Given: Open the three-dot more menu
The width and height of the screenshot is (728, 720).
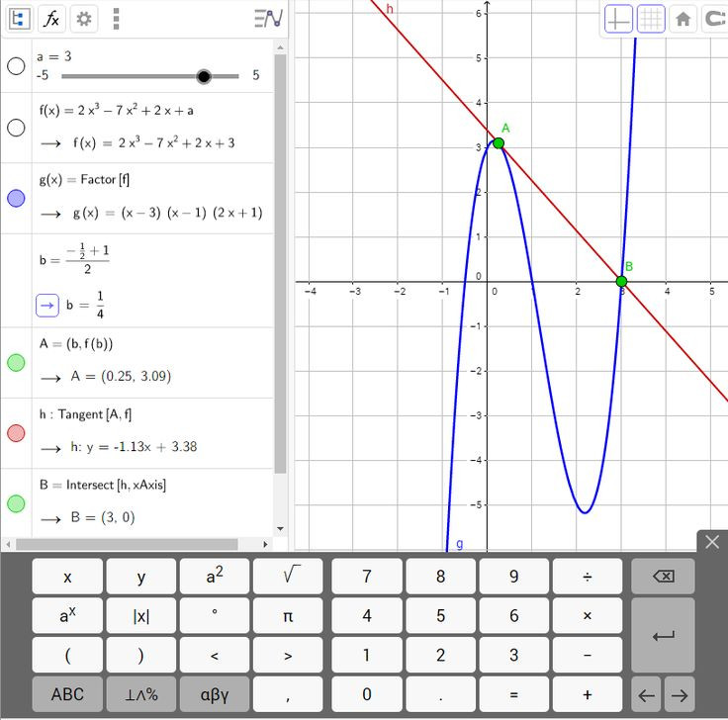Looking at the screenshot, I should click(117, 18).
